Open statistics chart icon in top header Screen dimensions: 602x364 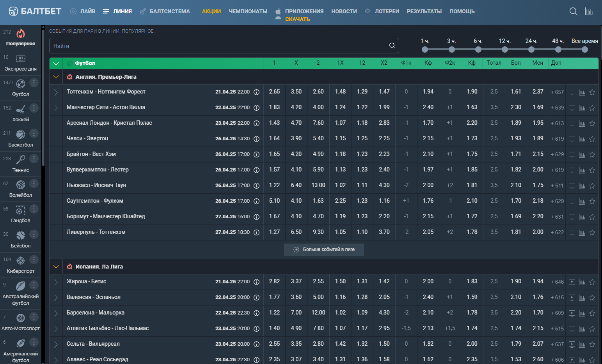(x=589, y=11)
